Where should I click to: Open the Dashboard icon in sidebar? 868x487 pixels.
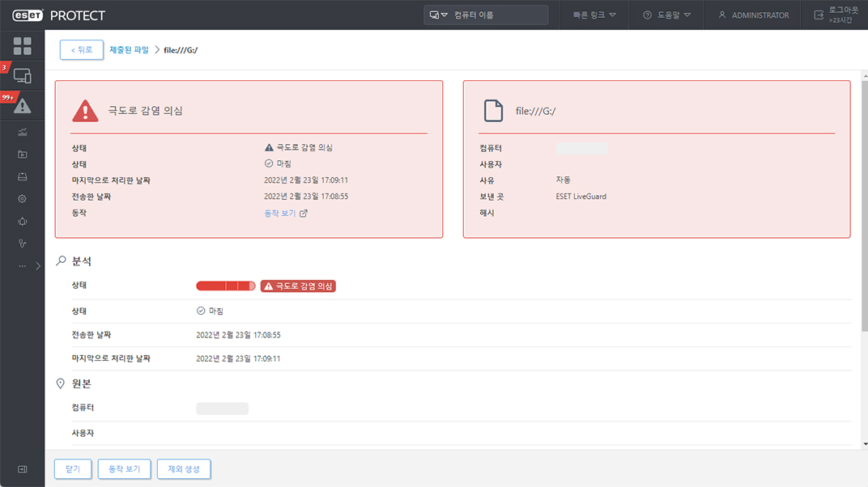22,46
